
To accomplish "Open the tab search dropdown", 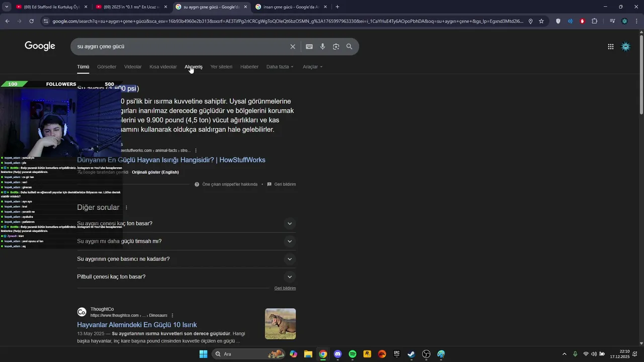I will click(7, 7).
